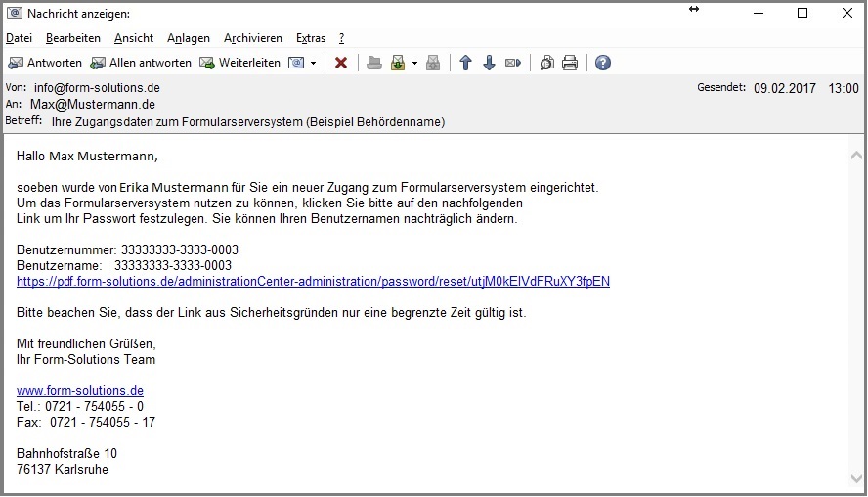
Task: Open the Archivieren menu
Action: pyautogui.click(x=253, y=38)
